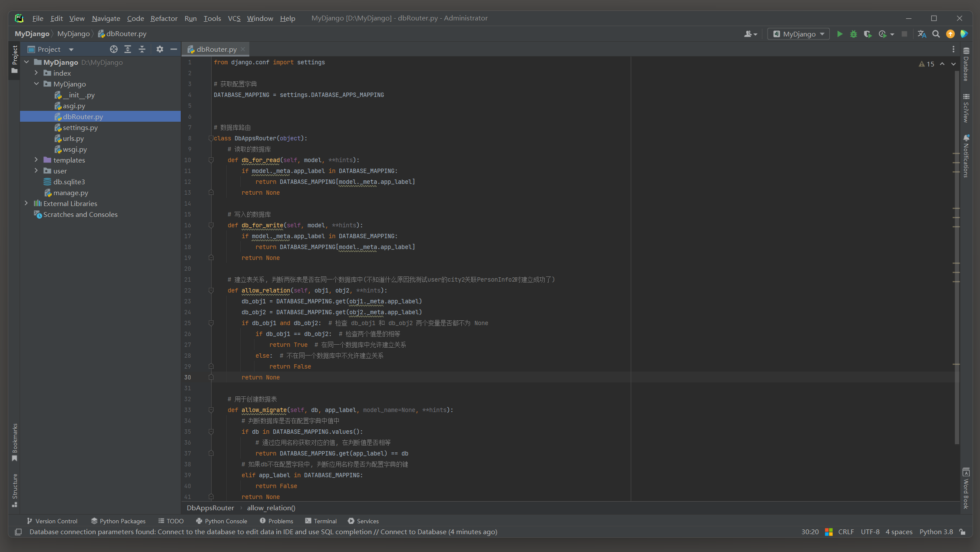Toggle tool windows quick access button

point(18,532)
